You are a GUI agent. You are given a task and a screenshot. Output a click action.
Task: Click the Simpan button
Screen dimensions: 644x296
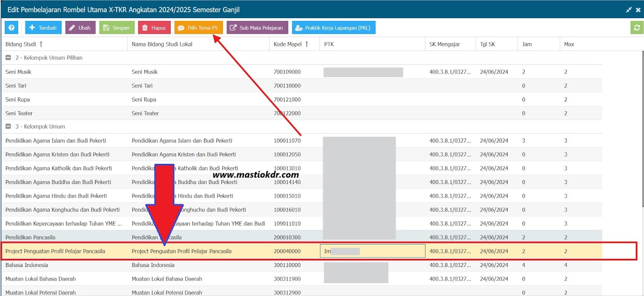click(x=117, y=28)
